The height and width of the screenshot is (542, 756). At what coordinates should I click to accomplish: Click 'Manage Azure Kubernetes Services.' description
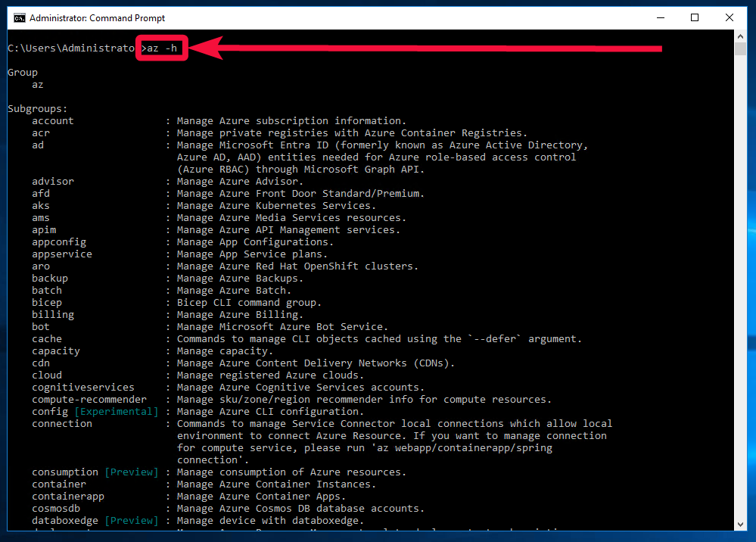point(276,205)
